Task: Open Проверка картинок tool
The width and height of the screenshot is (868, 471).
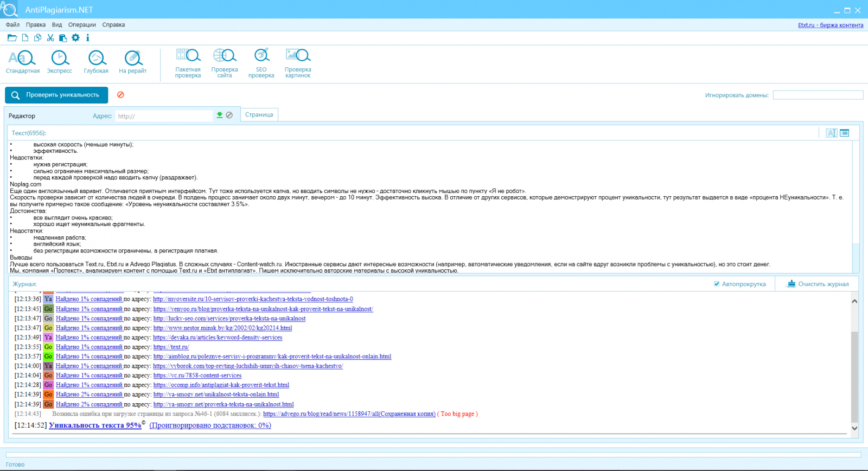Action: click(298, 63)
